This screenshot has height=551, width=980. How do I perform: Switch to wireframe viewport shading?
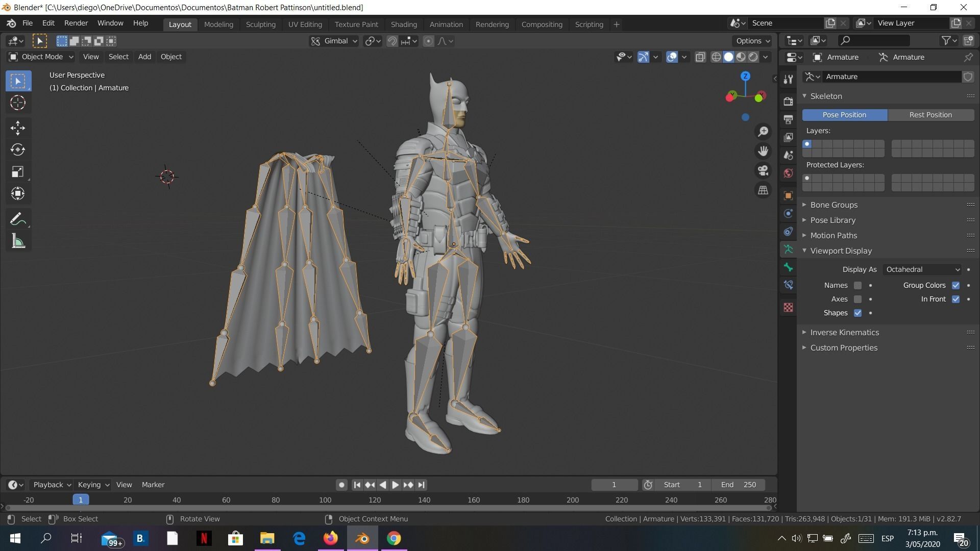pyautogui.click(x=716, y=57)
